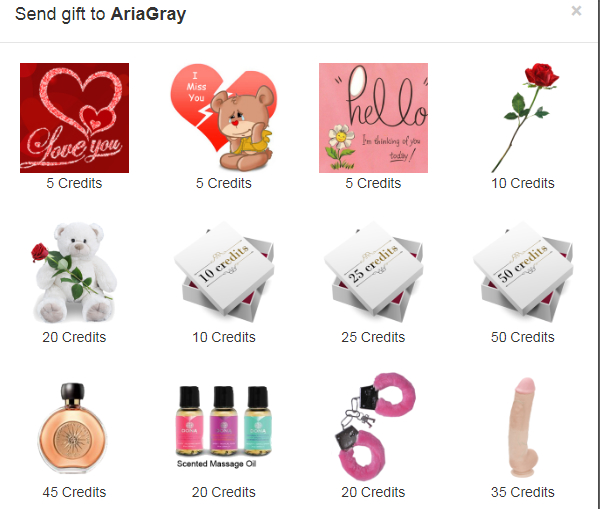600x509 pixels.
Task: Click the 45 Credits price label
Action: 74,492
